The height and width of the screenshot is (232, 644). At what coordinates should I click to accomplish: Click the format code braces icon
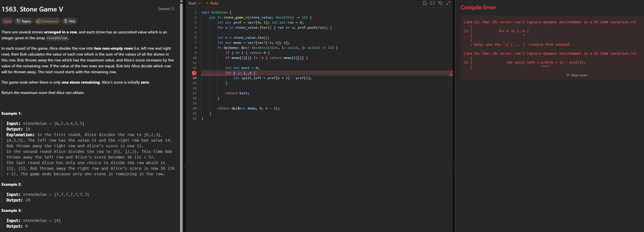(433, 3)
